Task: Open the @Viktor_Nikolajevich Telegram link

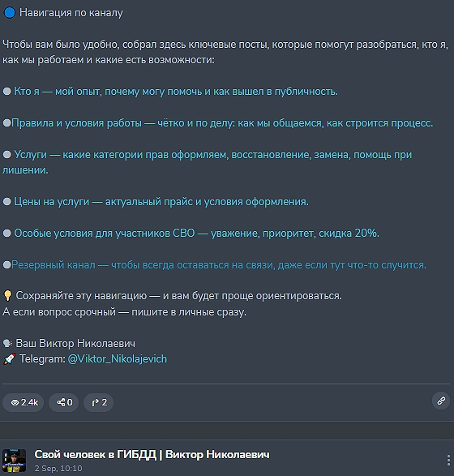Action: click(118, 358)
